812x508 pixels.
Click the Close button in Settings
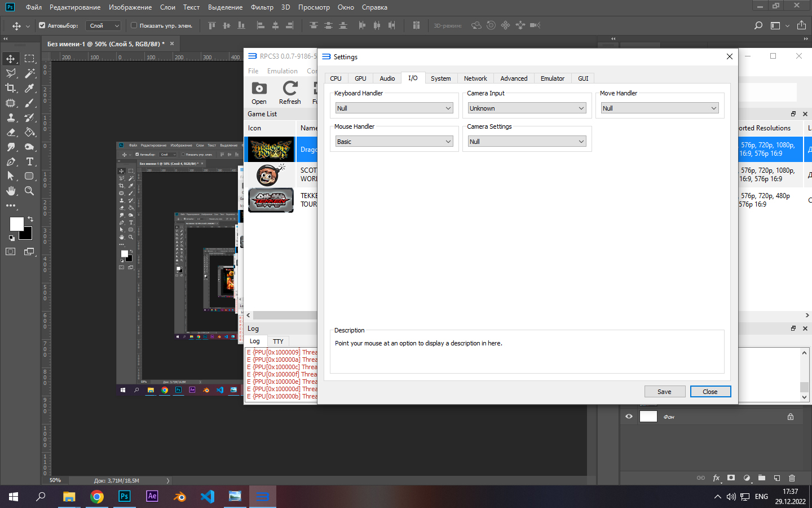coord(710,392)
